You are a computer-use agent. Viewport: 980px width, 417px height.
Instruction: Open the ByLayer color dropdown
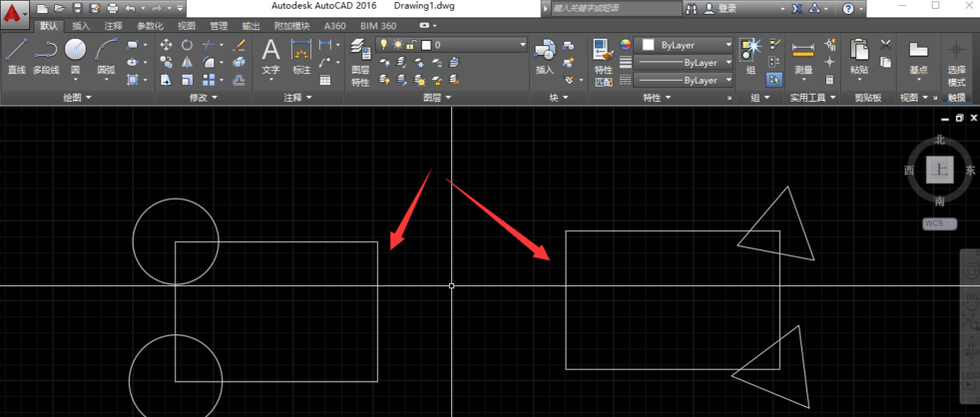point(687,45)
